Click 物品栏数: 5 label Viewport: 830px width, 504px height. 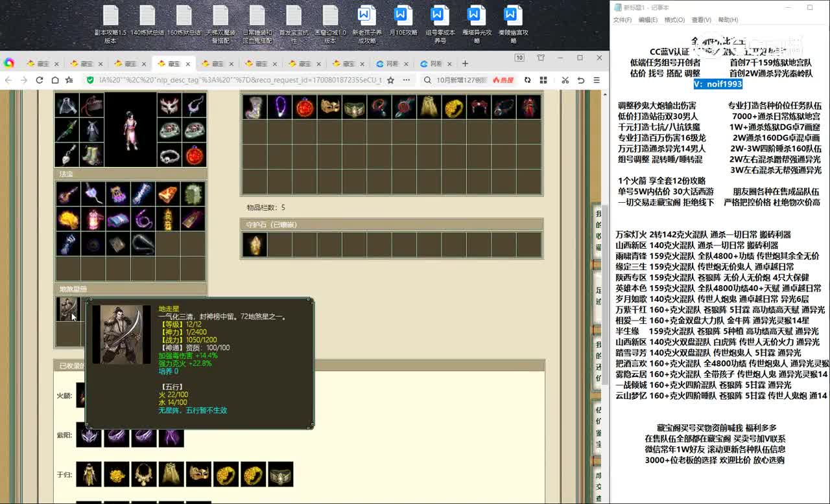[x=266, y=207]
